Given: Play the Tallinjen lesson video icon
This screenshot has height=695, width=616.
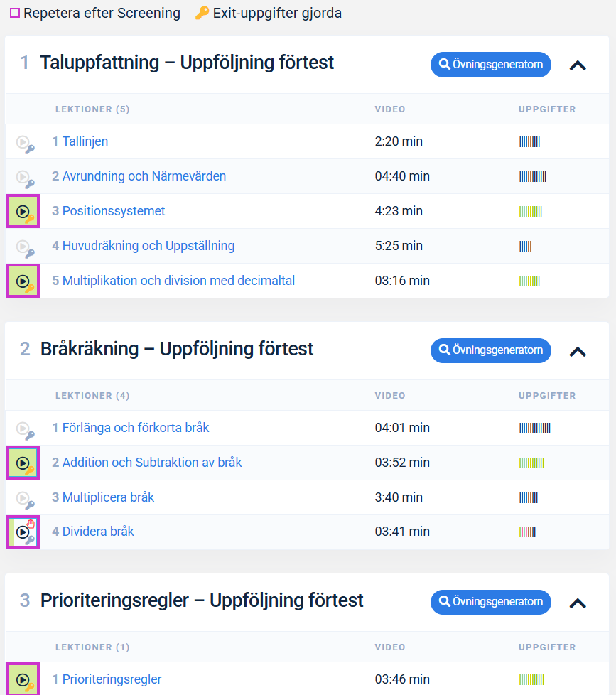Looking at the screenshot, I should (23, 142).
